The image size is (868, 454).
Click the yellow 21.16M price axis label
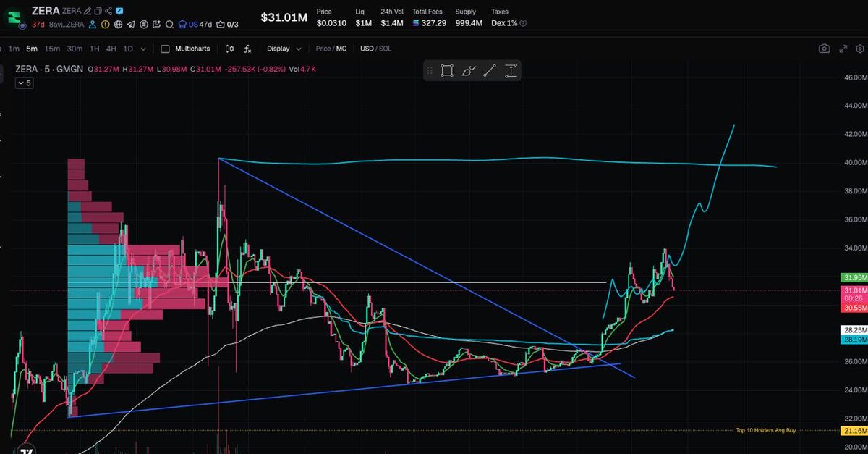tap(854, 431)
